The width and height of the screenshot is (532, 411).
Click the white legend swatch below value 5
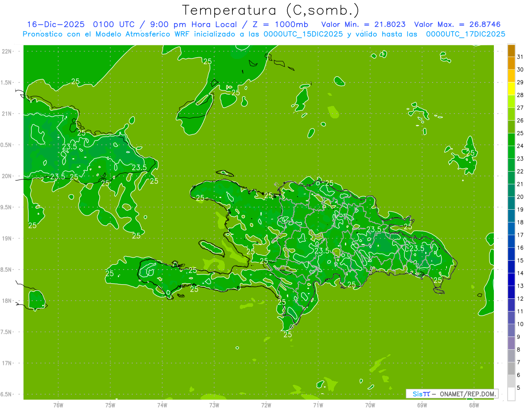(x=511, y=394)
